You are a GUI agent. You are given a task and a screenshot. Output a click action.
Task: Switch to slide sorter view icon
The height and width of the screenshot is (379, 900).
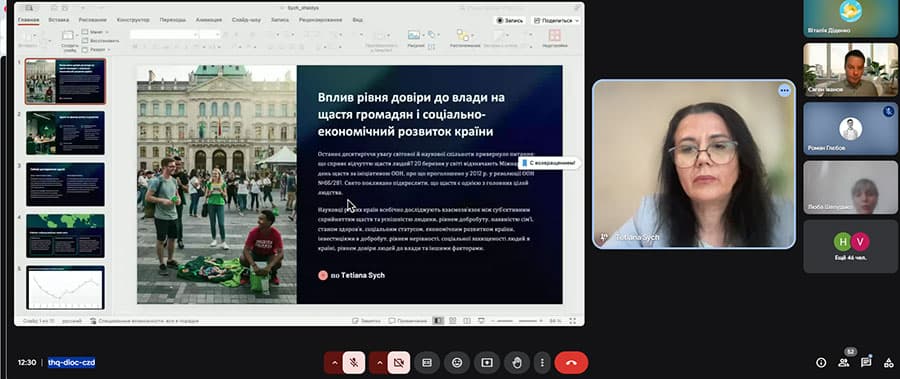point(452,321)
